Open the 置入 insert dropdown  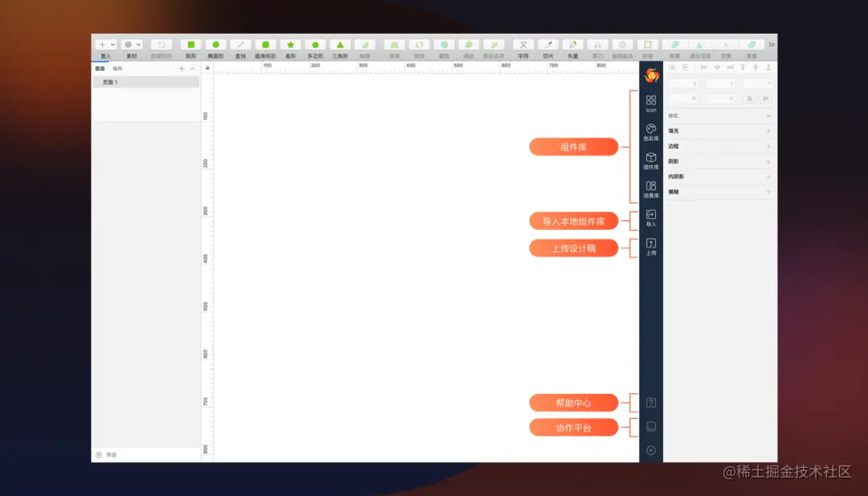[106, 45]
